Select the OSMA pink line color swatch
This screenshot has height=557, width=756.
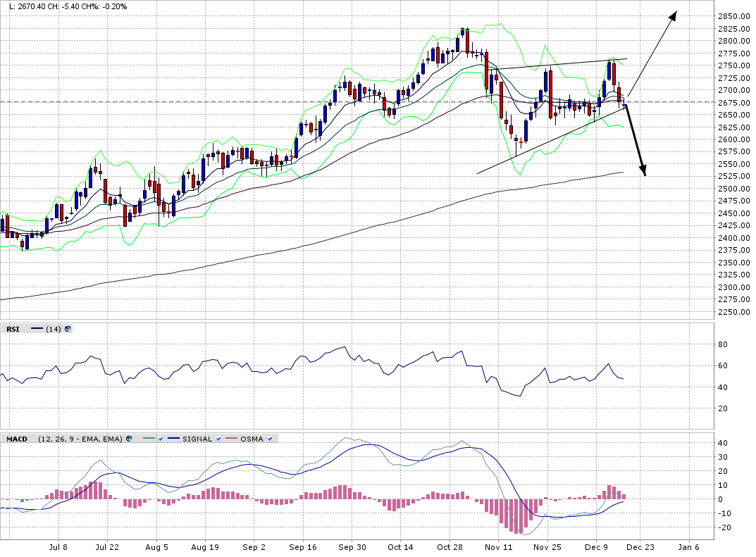230,439
